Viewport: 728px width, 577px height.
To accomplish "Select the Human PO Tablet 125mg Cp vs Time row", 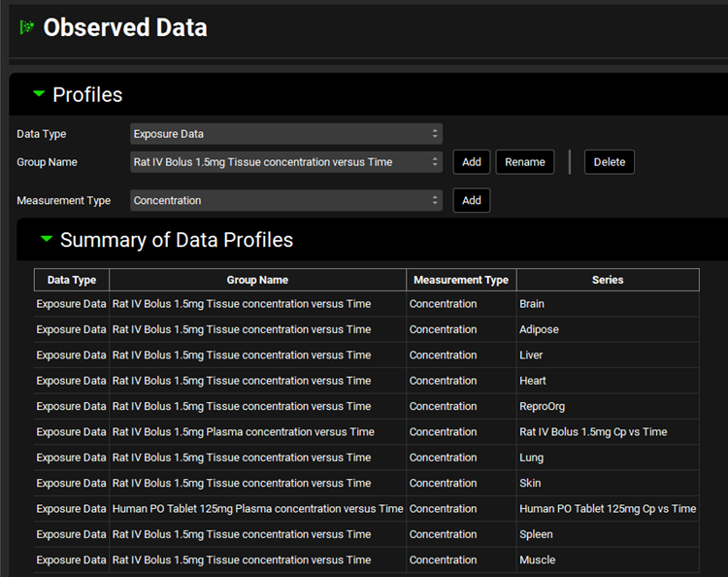I will (607, 509).
